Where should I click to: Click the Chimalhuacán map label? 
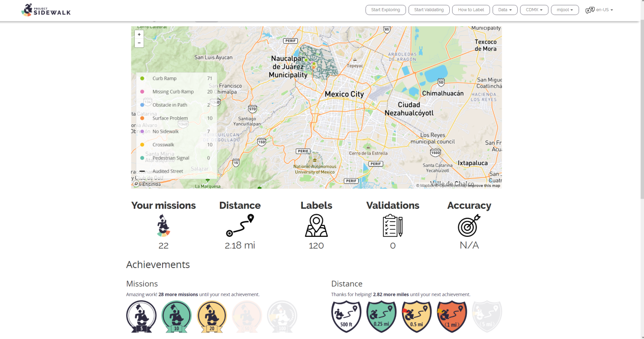[443, 94]
